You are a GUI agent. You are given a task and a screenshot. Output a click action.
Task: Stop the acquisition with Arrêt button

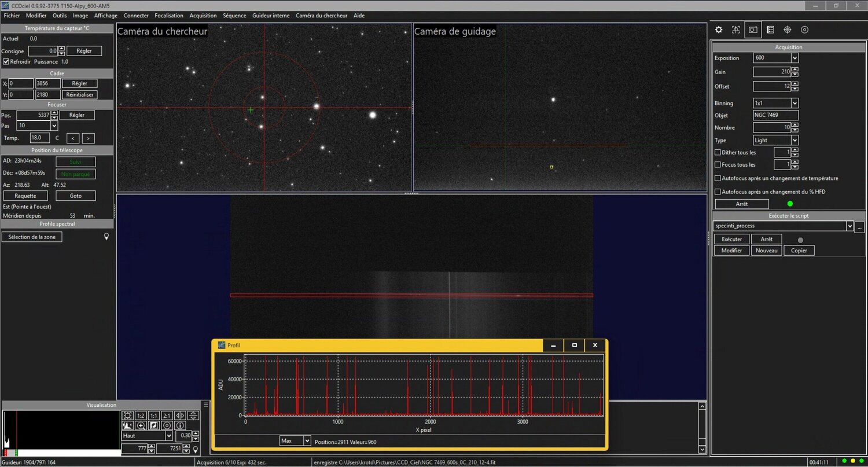pos(742,204)
